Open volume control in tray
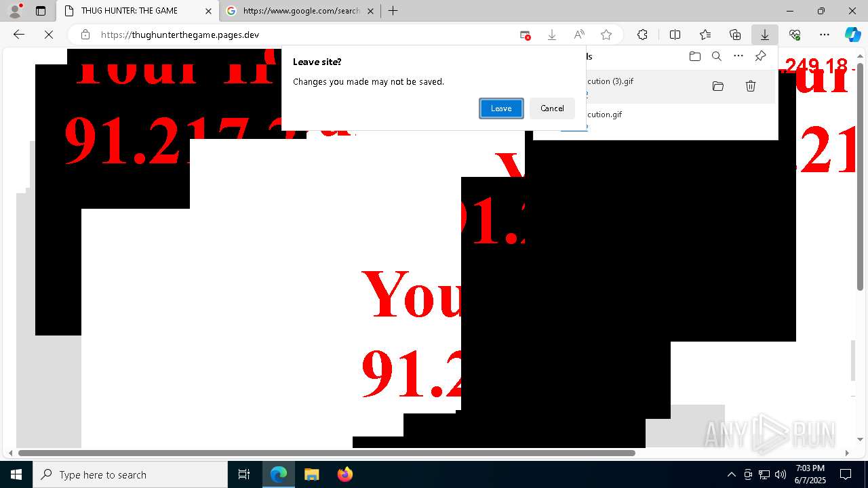This screenshot has height=488, width=868. pos(781,474)
